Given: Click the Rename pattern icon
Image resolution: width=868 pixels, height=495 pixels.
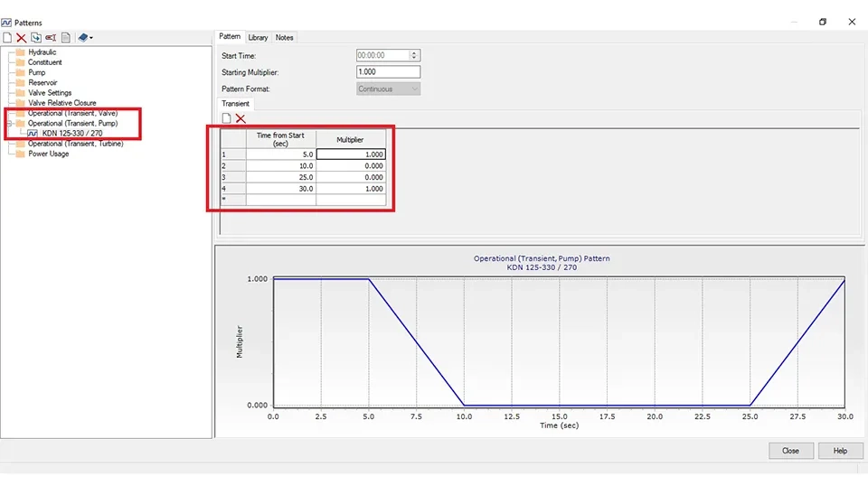Looking at the screenshot, I should tap(51, 37).
